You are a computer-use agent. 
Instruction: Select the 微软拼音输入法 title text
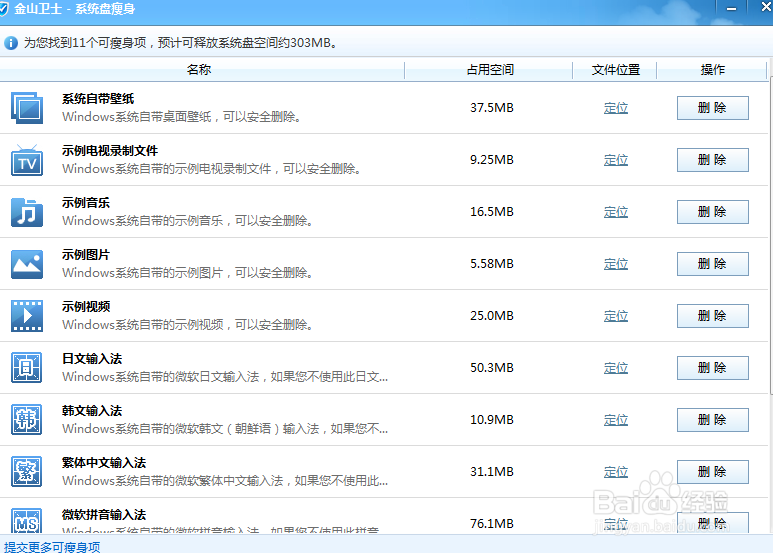tap(104, 515)
